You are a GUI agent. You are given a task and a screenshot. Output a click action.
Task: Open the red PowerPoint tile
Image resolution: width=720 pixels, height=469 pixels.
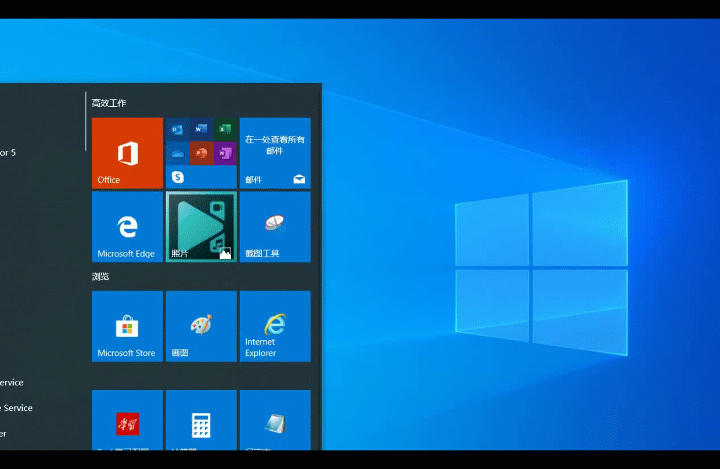(201, 153)
